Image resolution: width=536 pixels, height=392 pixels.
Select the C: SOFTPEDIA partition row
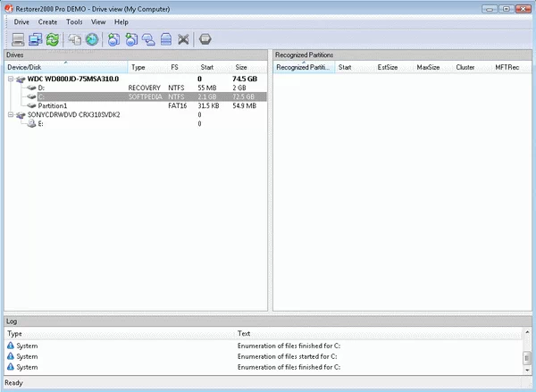point(136,96)
